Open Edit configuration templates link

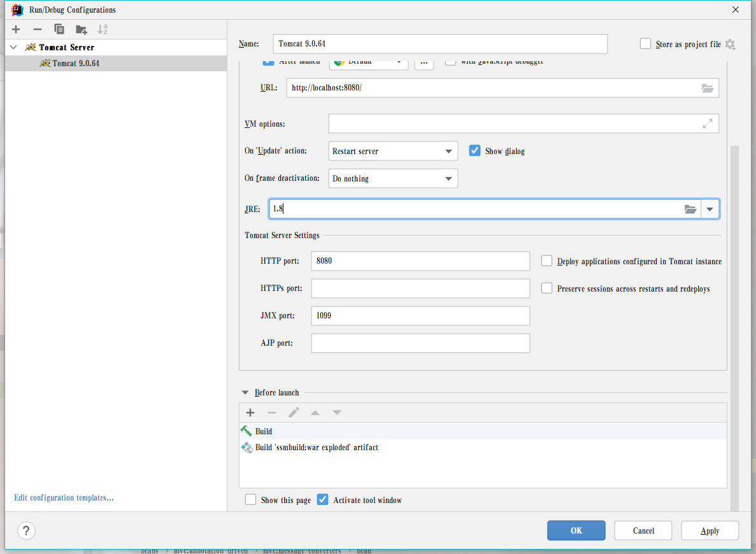tap(64, 498)
